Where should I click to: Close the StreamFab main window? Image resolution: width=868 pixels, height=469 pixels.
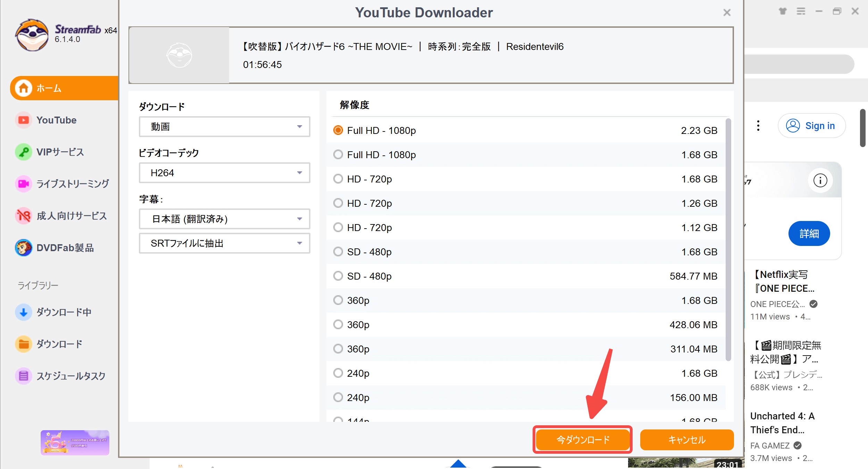(855, 11)
